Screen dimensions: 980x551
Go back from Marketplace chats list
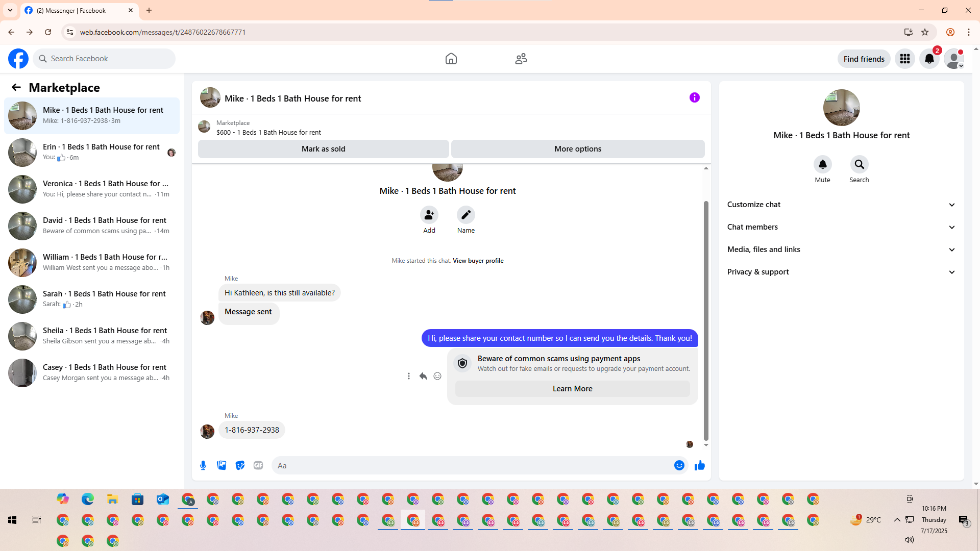(16, 87)
